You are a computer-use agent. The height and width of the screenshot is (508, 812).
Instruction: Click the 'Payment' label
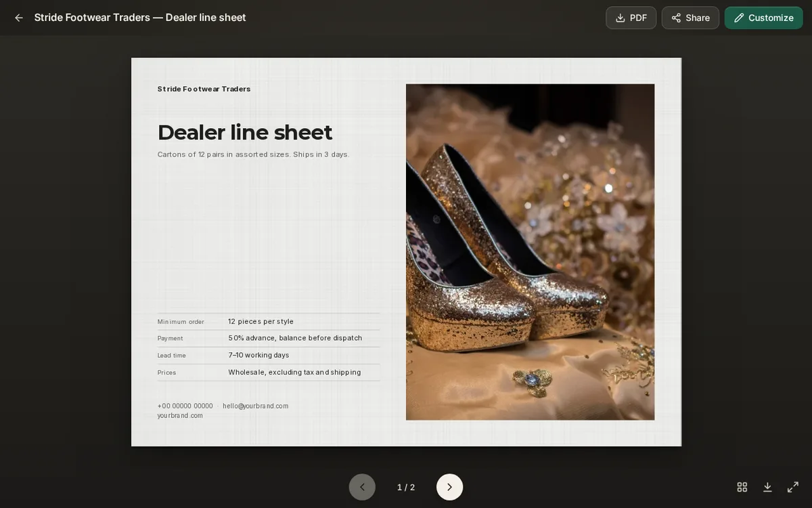click(x=171, y=338)
